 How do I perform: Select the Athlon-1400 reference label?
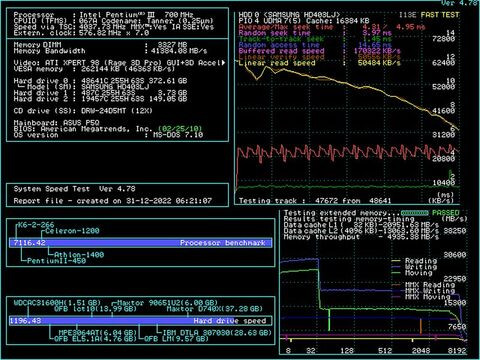coord(79,255)
